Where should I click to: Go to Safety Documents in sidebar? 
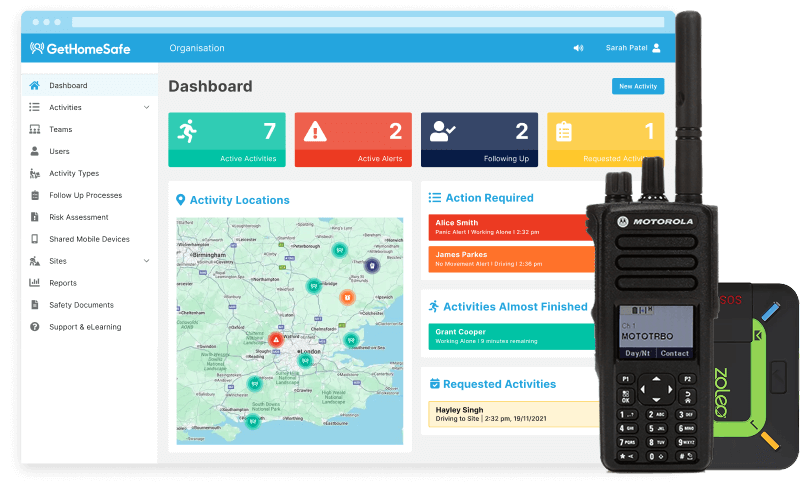[81, 305]
